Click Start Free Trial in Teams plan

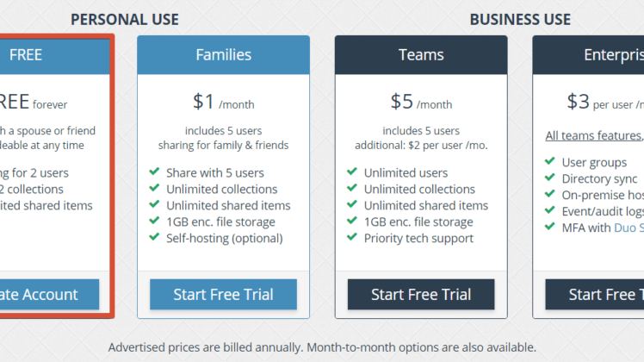tap(421, 295)
